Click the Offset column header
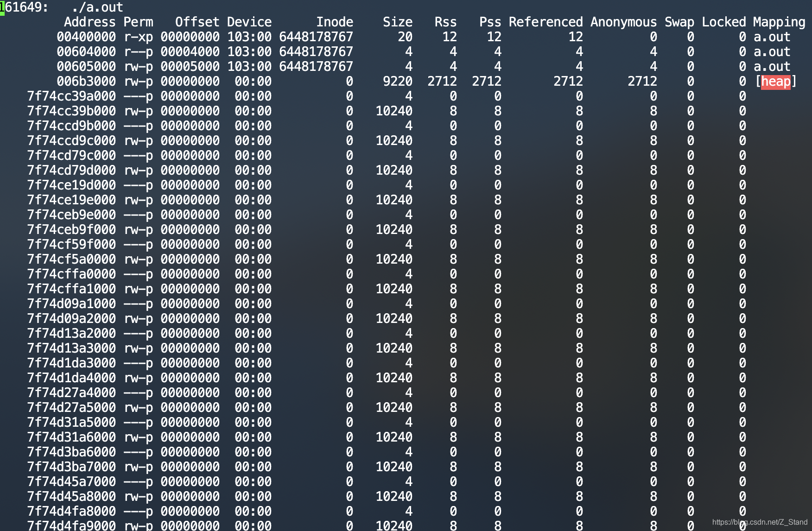This screenshot has width=812, height=531. (197, 22)
